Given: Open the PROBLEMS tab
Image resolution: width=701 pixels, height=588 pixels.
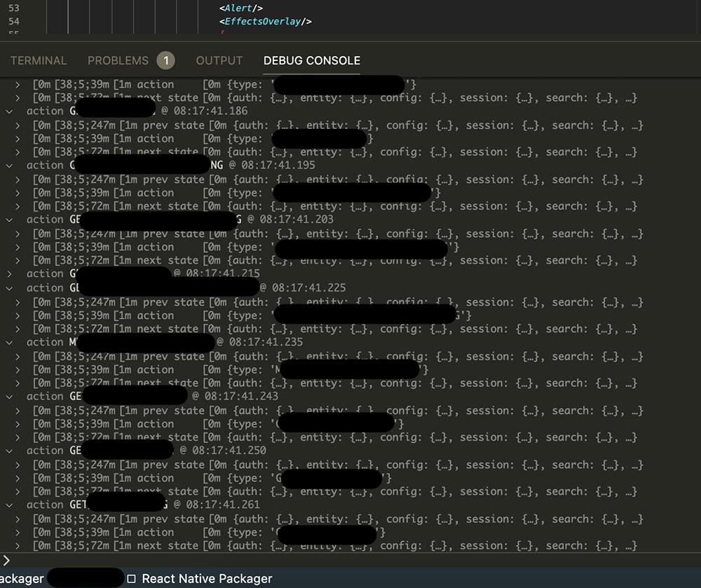Looking at the screenshot, I should pyautogui.click(x=119, y=60).
